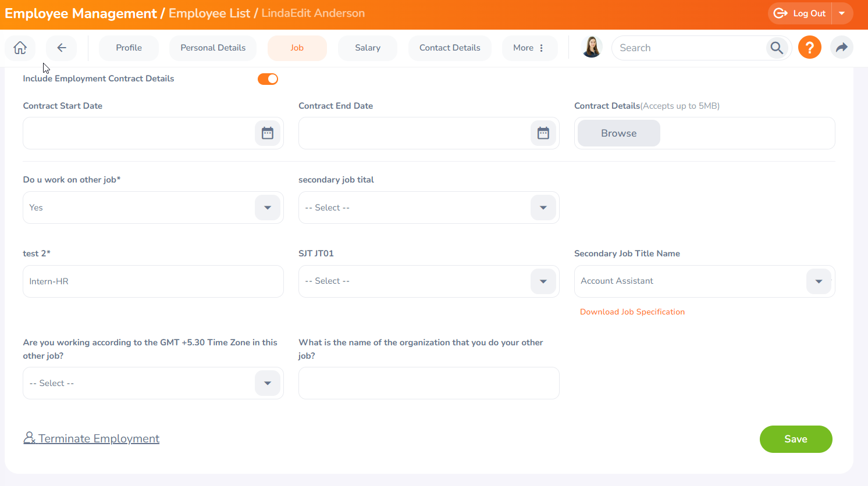Click the organization name input field
Image resolution: width=868 pixels, height=486 pixels.
tap(428, 383)
